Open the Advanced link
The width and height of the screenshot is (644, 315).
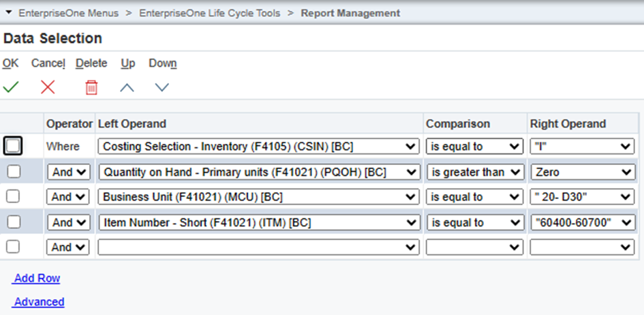[39, 302]
